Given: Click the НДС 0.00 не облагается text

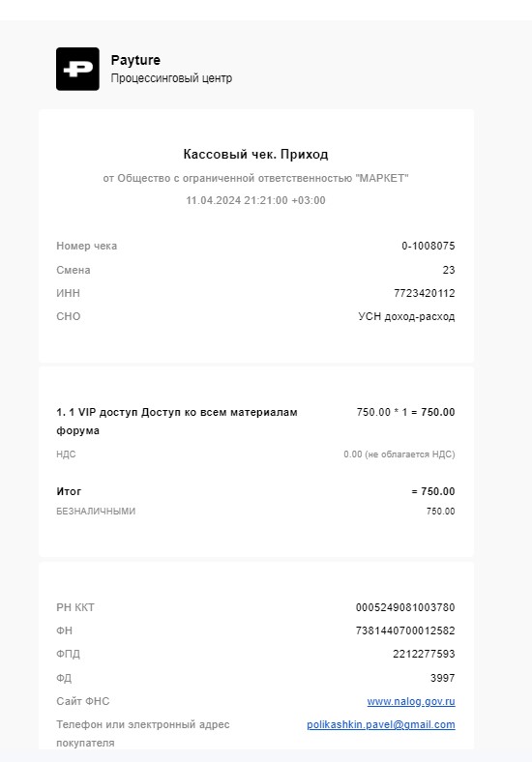Looking at the screenshot, I should coord(399,454).
